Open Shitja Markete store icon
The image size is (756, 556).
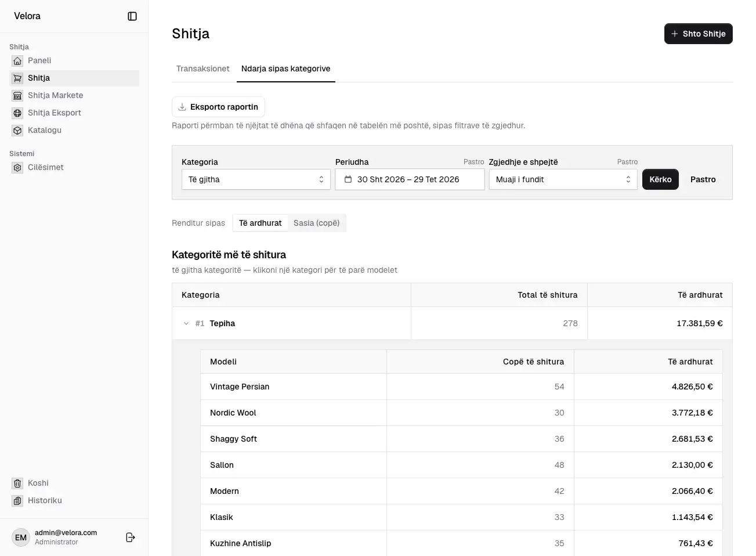[x=17, y=95]
